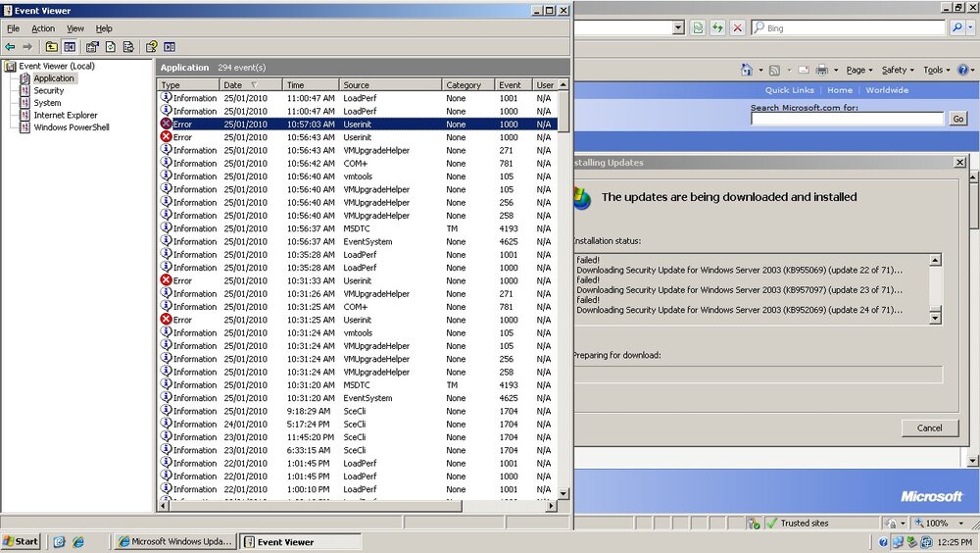Select Error event at 10:56:43 AM from Userinit

[x=357, y=137]
